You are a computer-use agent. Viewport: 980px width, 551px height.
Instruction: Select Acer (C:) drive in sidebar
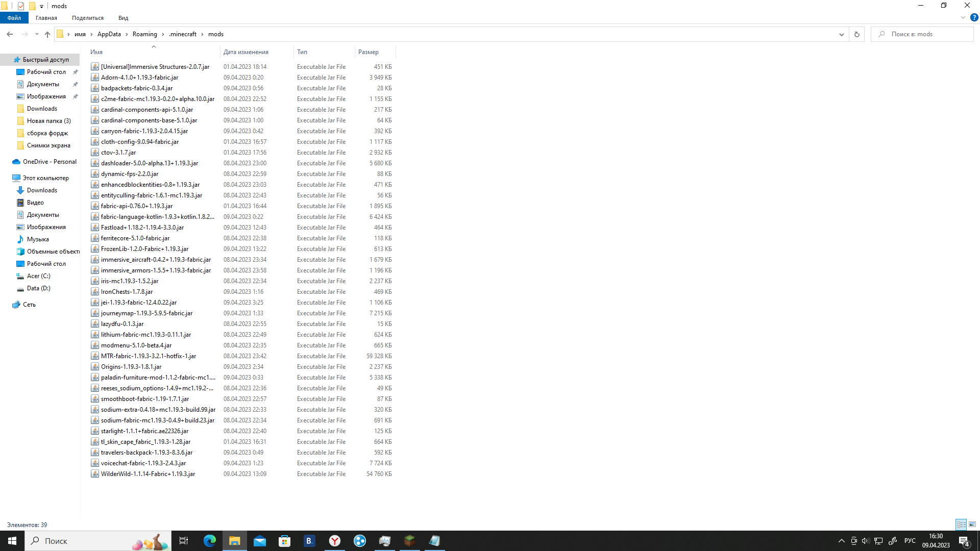[38, 276]
